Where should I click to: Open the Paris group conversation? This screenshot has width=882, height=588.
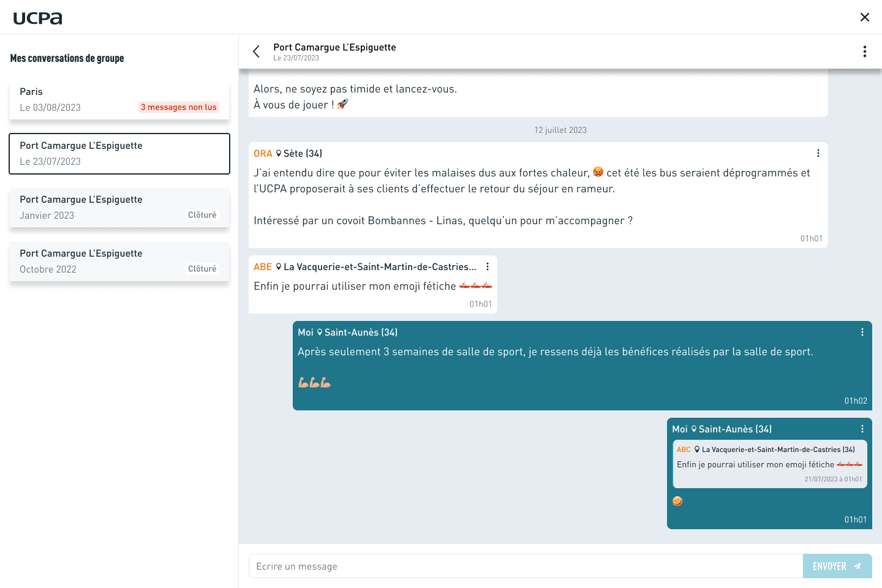pos(119,99)
